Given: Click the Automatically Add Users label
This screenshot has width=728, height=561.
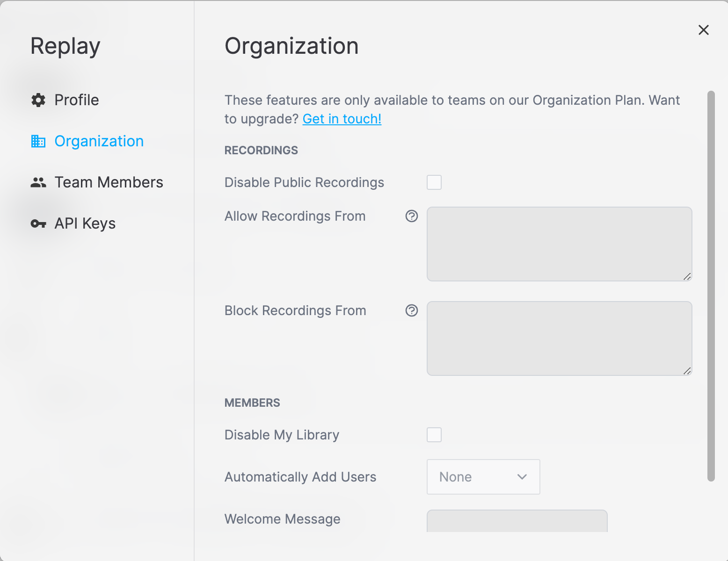Looking at the screenshot, I should pos(300,477).
